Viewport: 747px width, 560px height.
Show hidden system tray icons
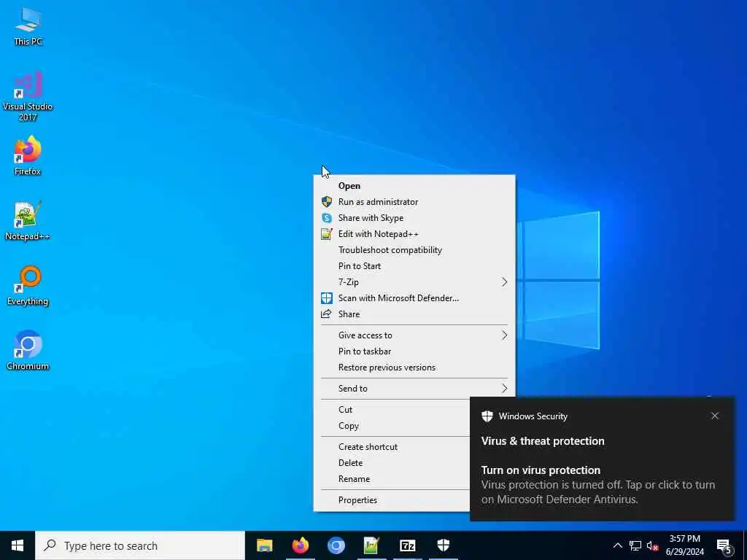(x=617, y=545)
